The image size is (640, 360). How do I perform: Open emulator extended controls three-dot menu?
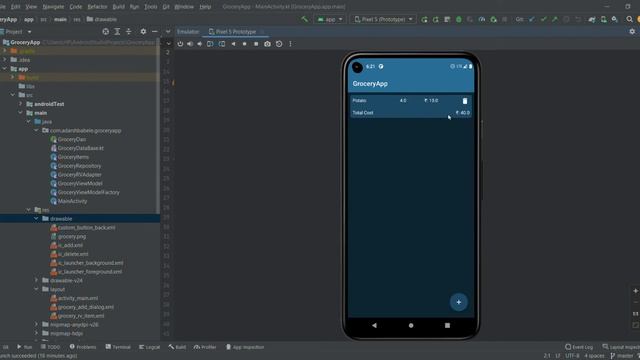pos(290,44)
